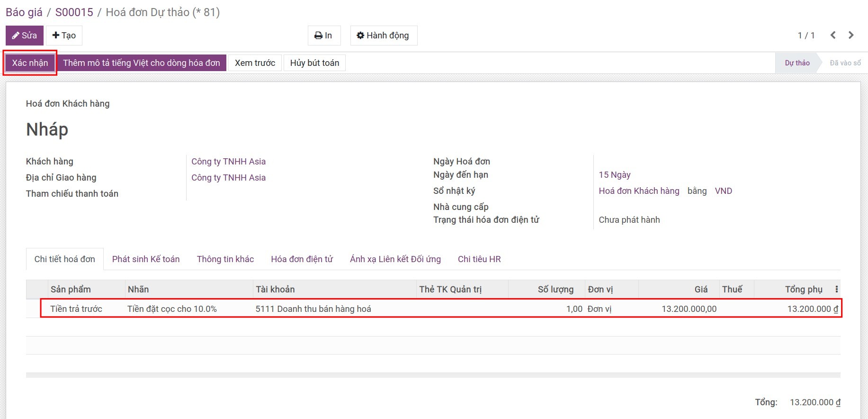The width and height of the screenshot is (868, 419).
Task: Open S00015 breadcrumb link
Action: (x=74, y=12)
